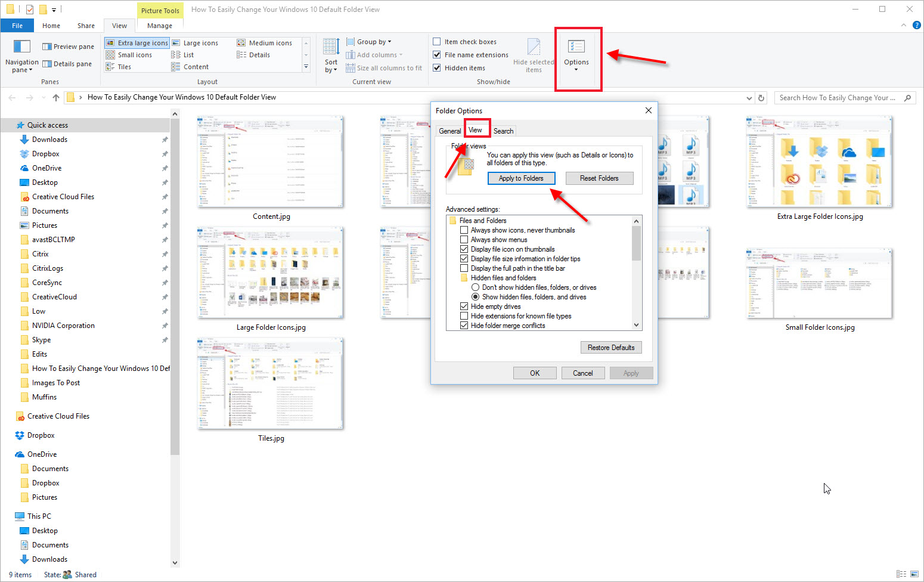Image resolution: width=924 pixels, height=582 pixels.
Task: Open Explorer help via the question mark icon
Action: coord(917,25)
